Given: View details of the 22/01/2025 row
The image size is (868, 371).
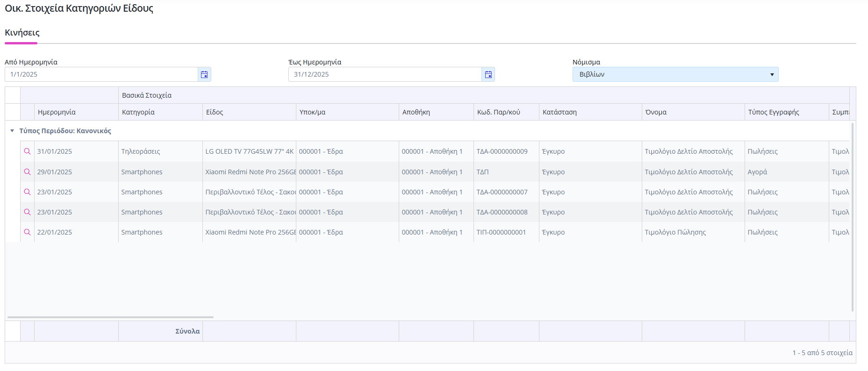Looking at the screenshot, I should pyautogui.click(x=27, y=232).
